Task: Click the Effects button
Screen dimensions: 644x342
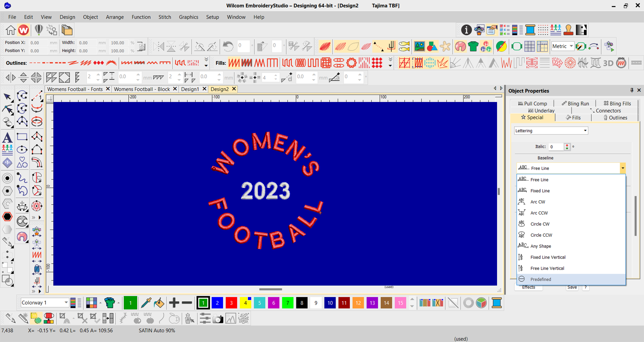Action: (x=528, y=287)
